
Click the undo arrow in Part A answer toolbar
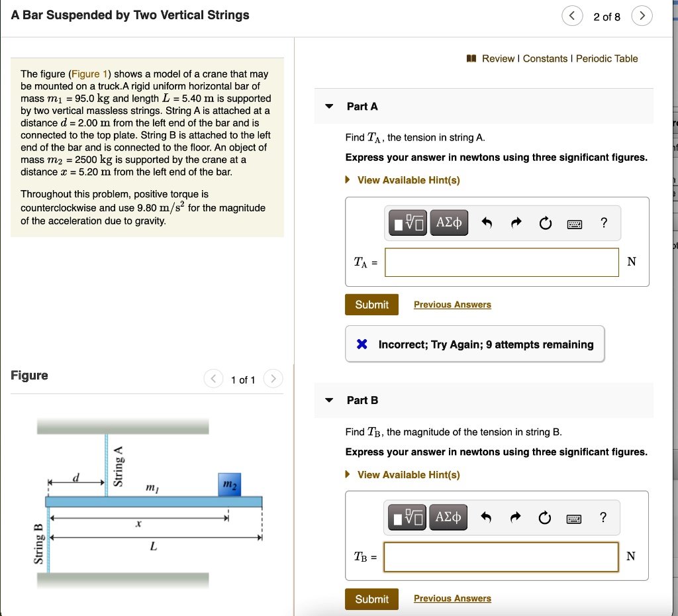coord(487,223)
